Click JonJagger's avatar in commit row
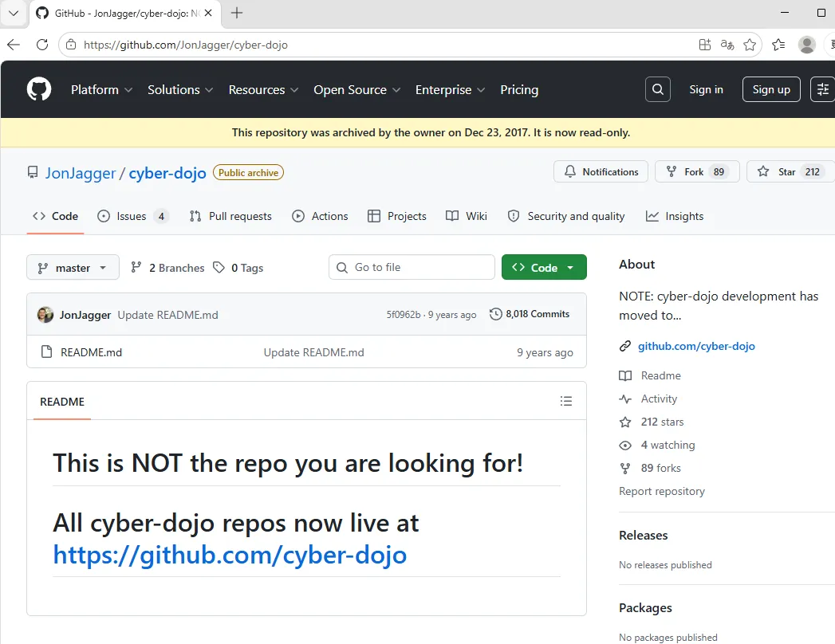This screenshot has height=644, width=835. pyautogui.click(x=45, y=315)
